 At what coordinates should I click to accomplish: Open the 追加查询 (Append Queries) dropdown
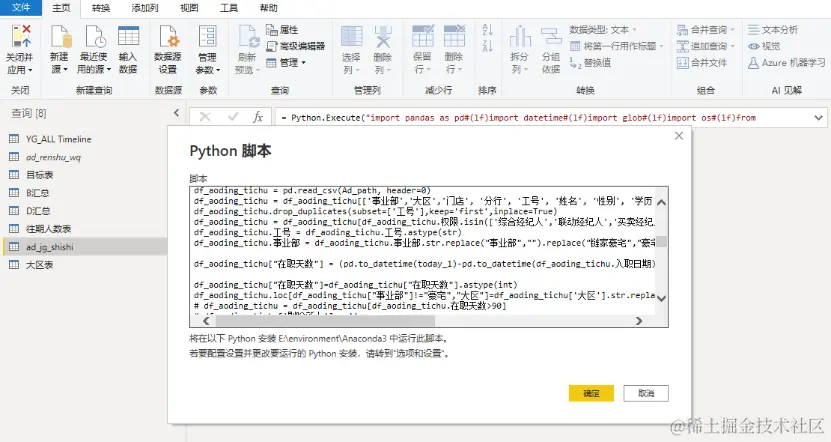pyautogui.click(x=706, y=46)
